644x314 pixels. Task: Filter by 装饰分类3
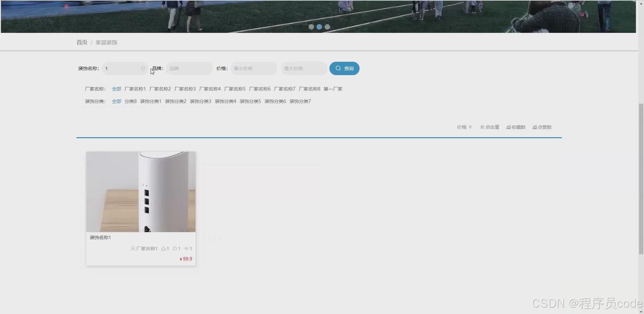pyautogui.click(x=201, y=101)
